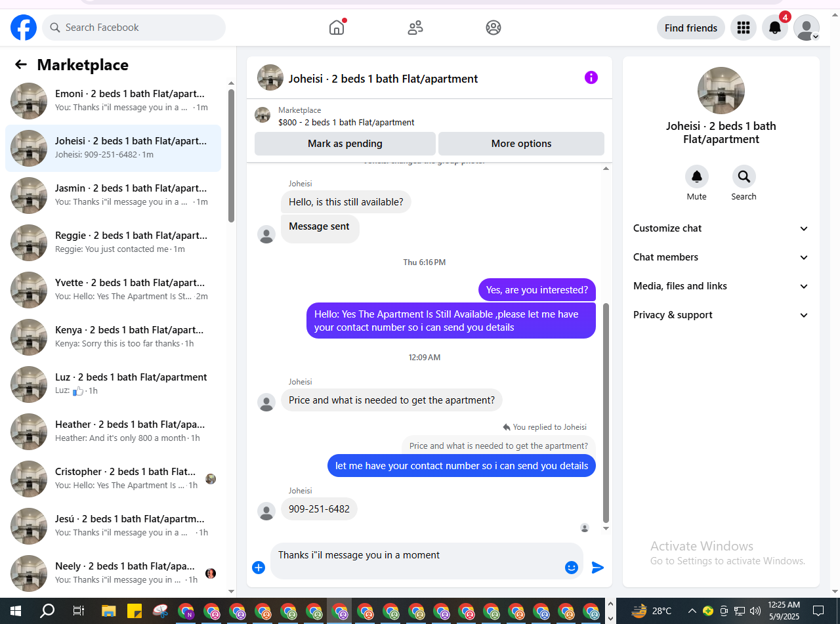This screenshot has width=840, height=624.
Task: Click Find friends button
Action: [x=691, y=28]
